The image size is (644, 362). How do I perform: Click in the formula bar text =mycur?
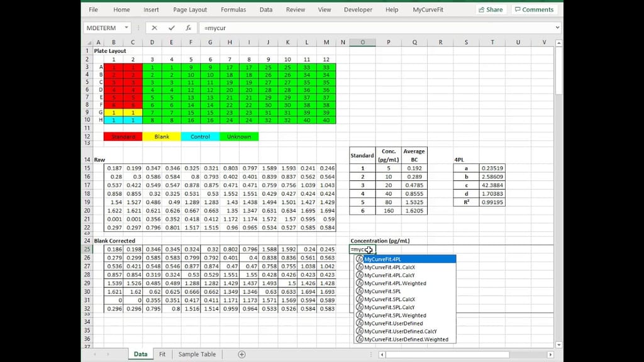click(215, 28)
